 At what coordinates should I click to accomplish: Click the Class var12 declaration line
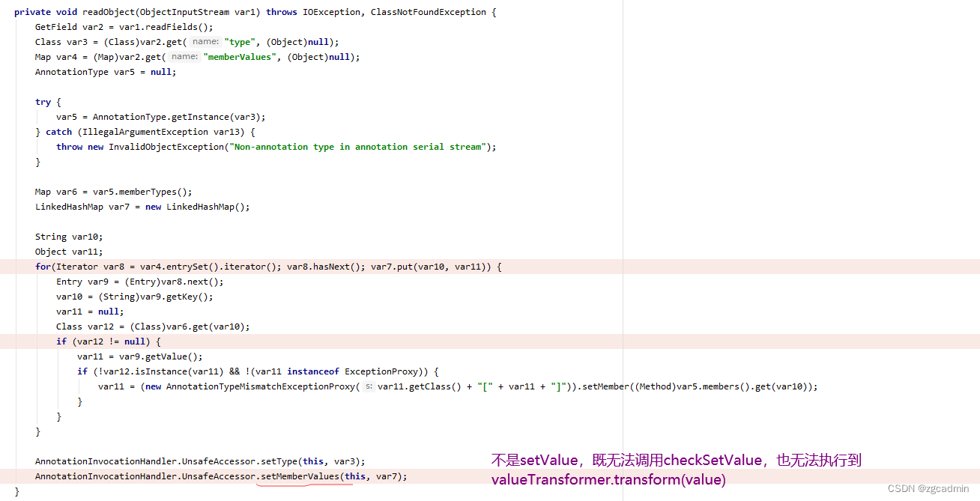(153, 327)
